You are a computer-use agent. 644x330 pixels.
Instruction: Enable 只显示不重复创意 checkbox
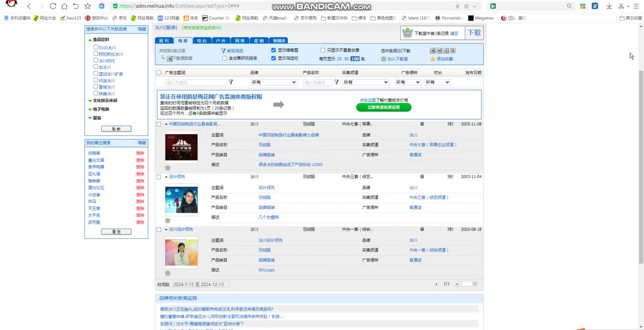pyautogui.click(x=323, y=50)
